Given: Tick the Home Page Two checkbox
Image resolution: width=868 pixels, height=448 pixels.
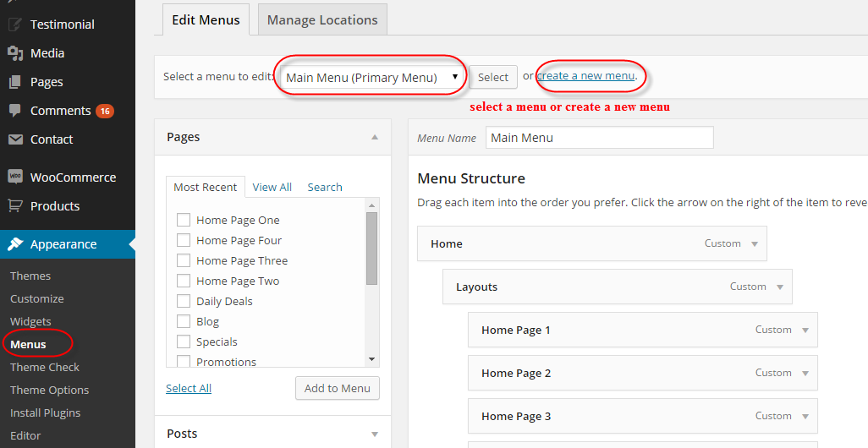Looking at the screenshot, I should (184, 281).
